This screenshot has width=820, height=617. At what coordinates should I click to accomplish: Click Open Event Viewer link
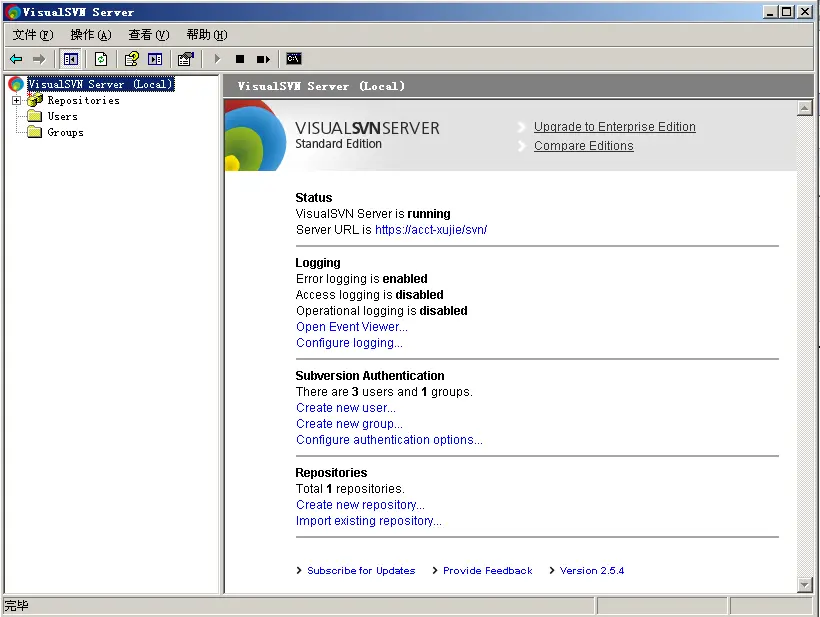[x=351, y=327]
